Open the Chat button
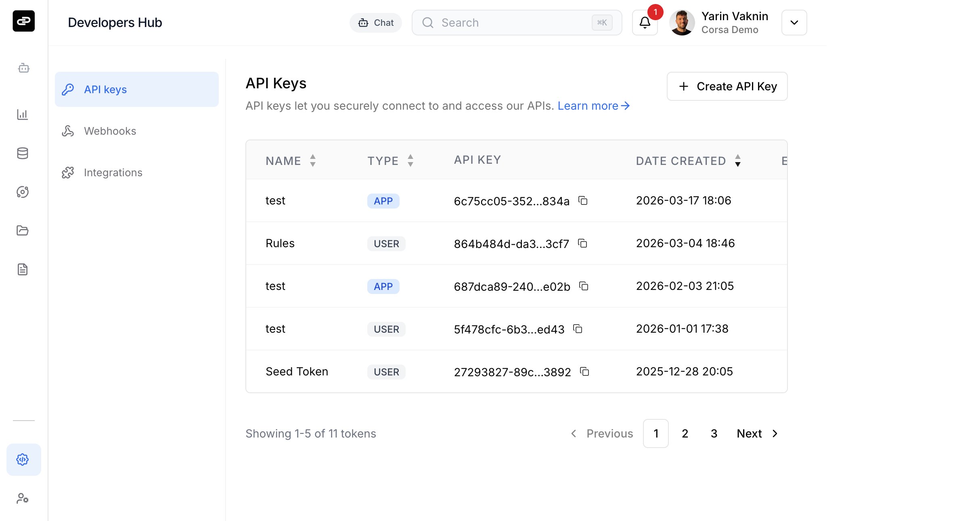This screenshot has width=980, height=521. (x=376, y=23)
